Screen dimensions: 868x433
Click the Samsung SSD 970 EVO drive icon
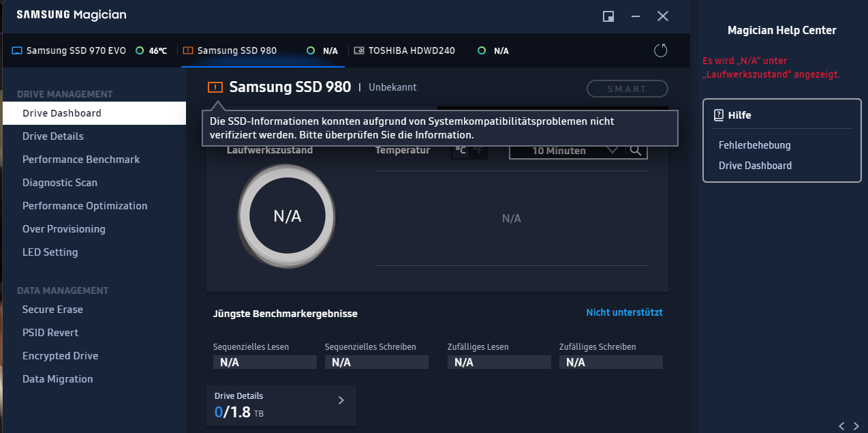pyautogui.click(x=17, y=50)
